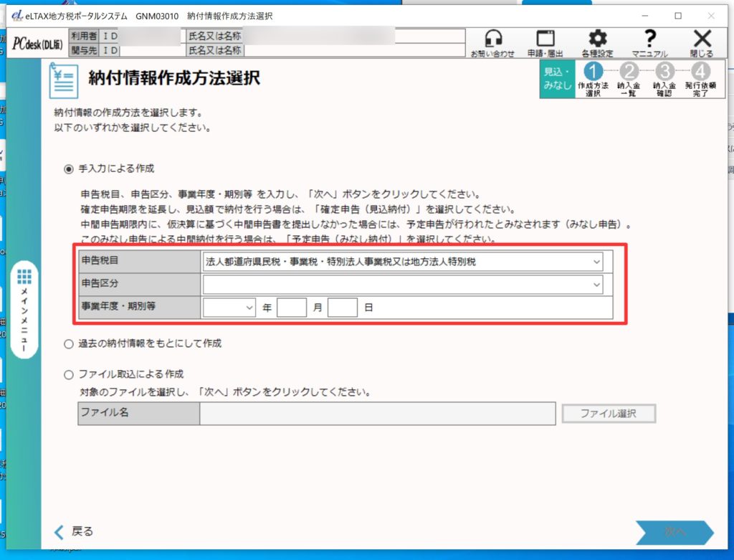Click the 納付情報 document icon beside title
The width and height of the screenshot is (734, 560).
(64, 80)
